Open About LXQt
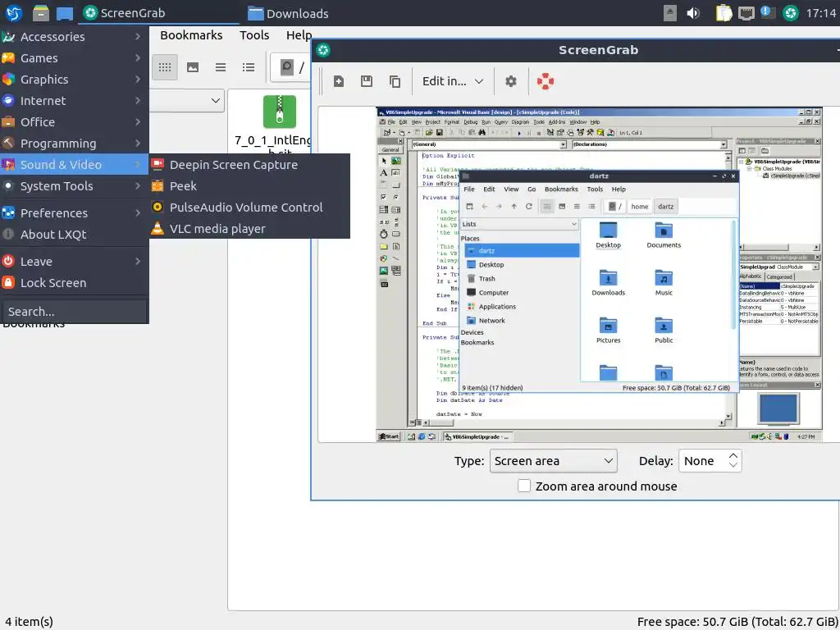Viewport: 840px width, 630px height. [74, 234]
